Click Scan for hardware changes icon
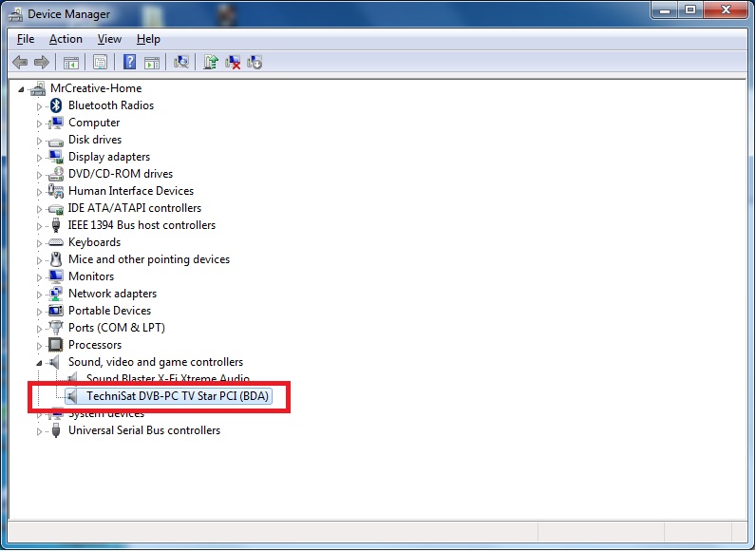Image resolution: width=756 pixels, height=552 pixels. pos(181,63)
